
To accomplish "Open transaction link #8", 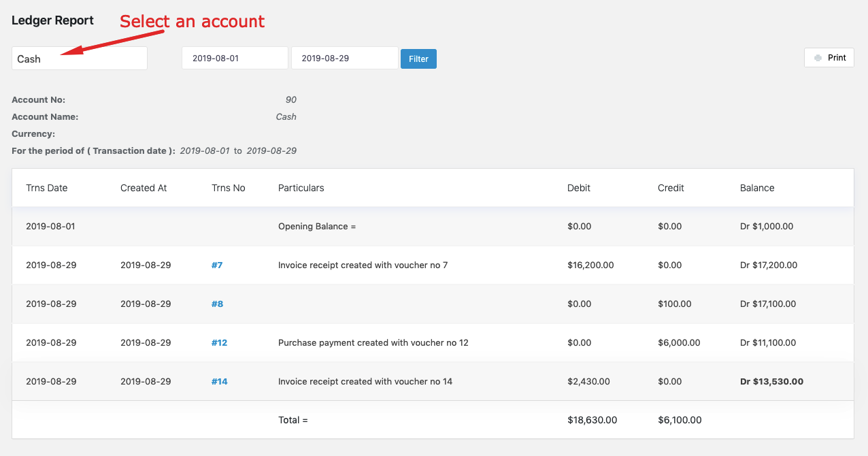I will pos(217,304).
